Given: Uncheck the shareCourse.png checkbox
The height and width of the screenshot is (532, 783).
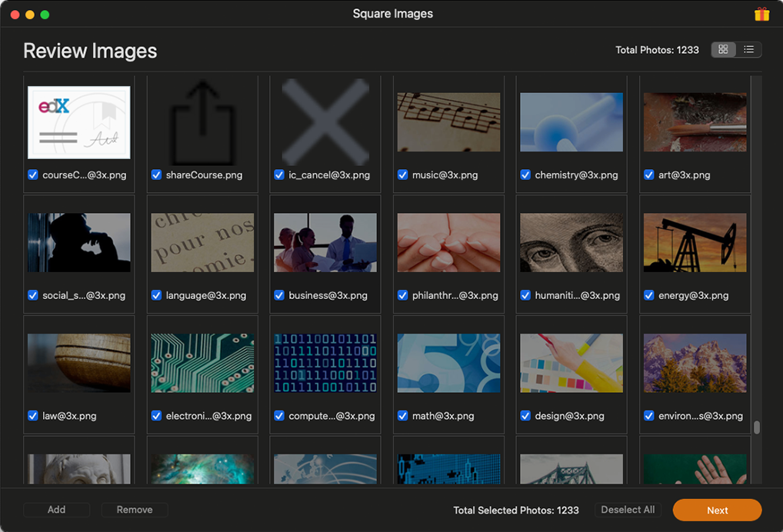Looking at the screenshot, I should click(x=156, y=175).
